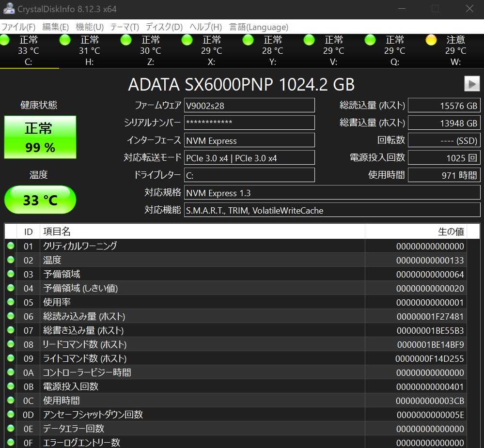
Task: Click the green 正常 99% health status button
Action: [40, 137]
